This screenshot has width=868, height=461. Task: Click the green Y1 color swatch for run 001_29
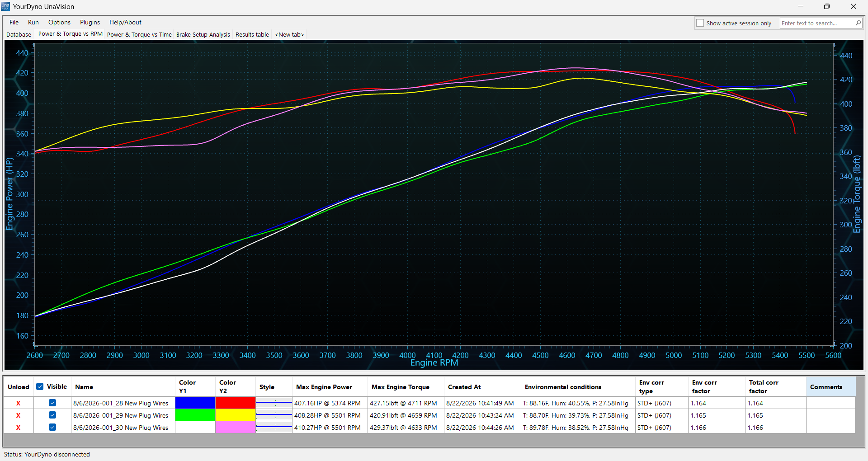tap(195, 415)
